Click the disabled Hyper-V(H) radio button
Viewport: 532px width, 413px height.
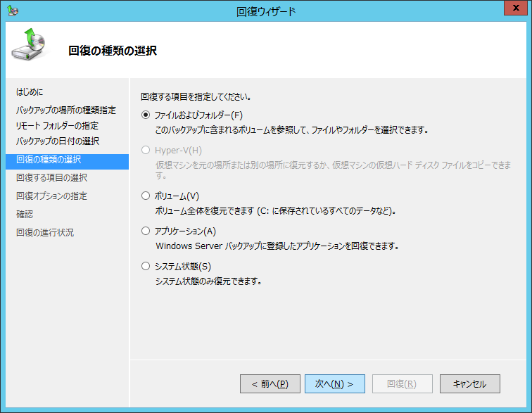click(x=146, y=150)
